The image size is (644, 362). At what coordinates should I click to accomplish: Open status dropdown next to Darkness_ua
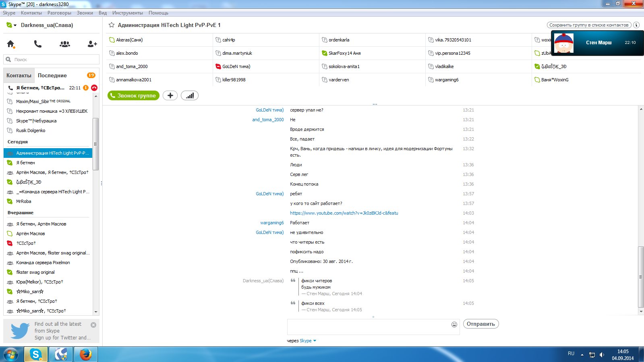[15, 25]
